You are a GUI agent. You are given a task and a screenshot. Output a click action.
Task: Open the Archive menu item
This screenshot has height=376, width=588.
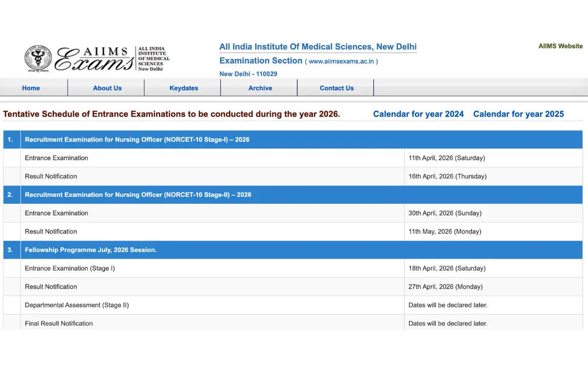coord(260,88)
